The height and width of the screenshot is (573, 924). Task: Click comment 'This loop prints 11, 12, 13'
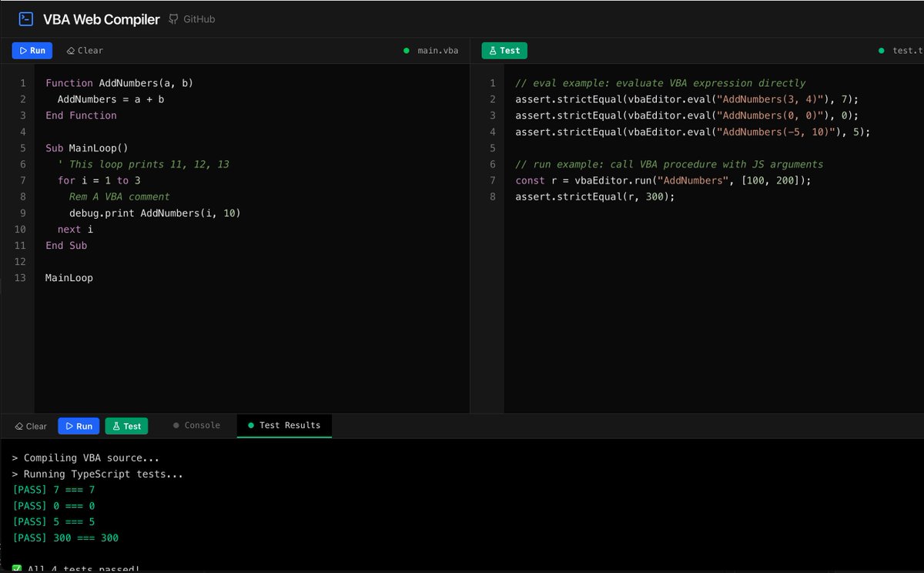pyautogui.click(x=143, y=164)
